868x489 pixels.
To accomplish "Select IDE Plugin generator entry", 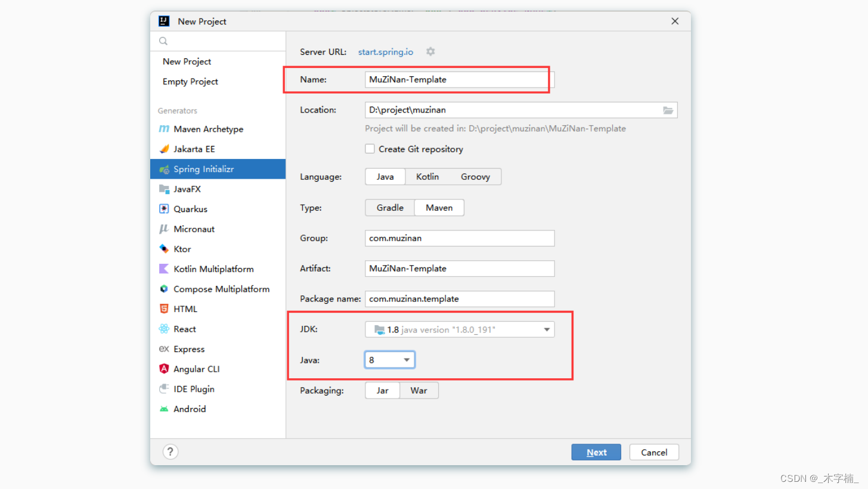I will coord(218,389).
